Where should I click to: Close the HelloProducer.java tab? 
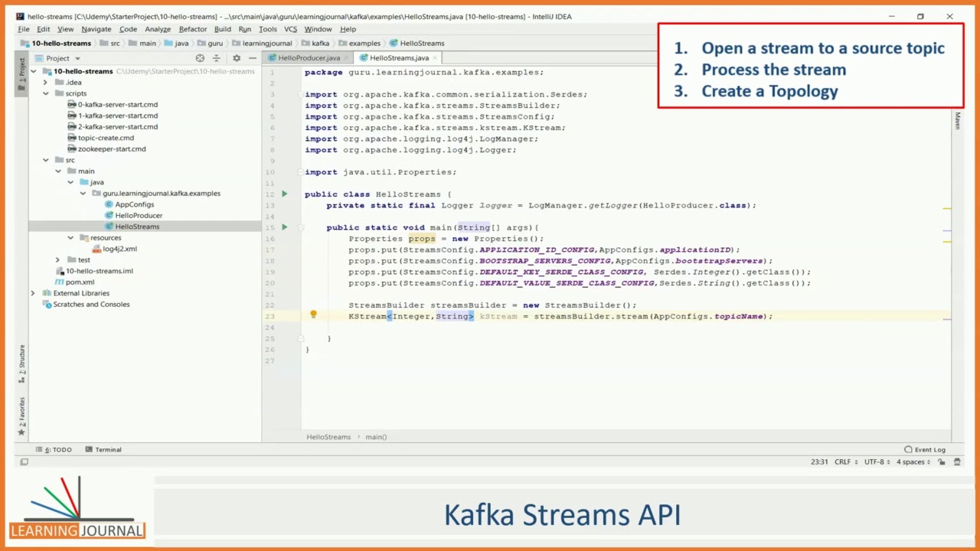pos(347,58)
